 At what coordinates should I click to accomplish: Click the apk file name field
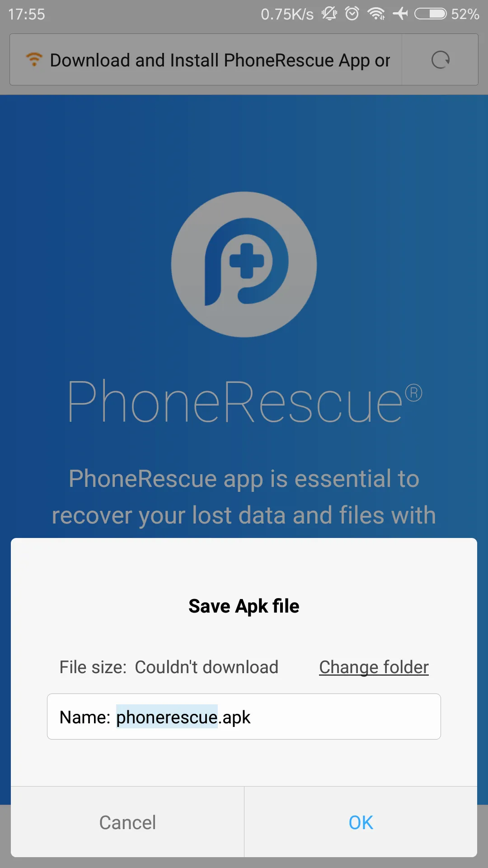[244, 717]
